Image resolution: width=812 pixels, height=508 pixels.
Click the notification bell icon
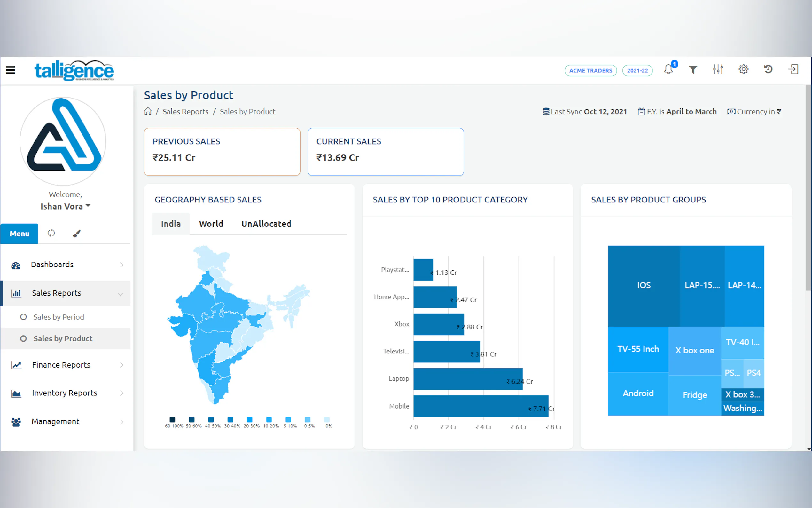pos(668,69)
